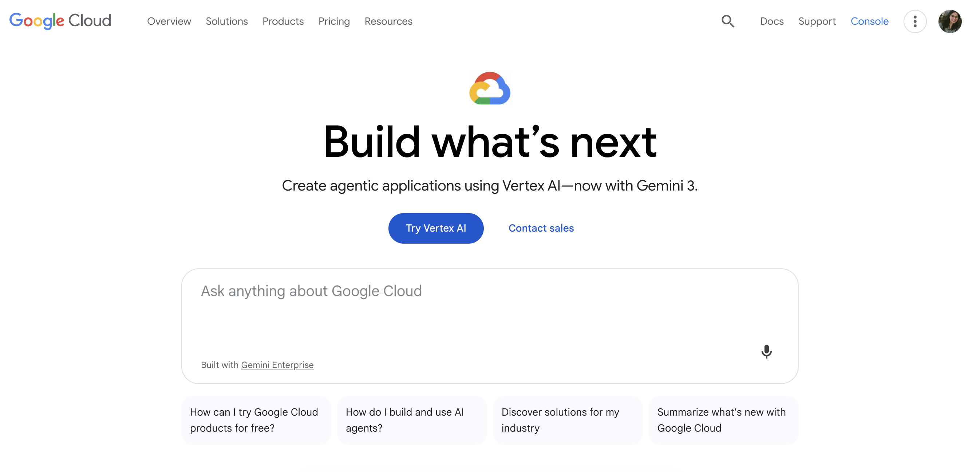Open the Overview menu
Screen dimensions: 980x472
tap(169, 21)
